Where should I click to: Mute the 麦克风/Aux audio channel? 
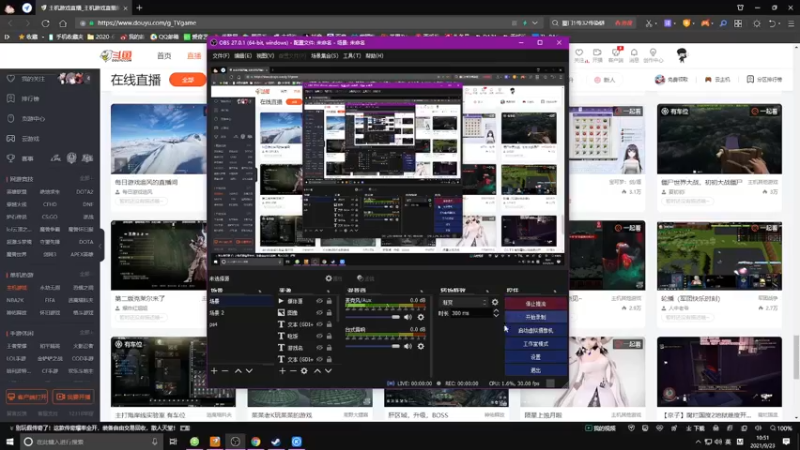click(x=408, y=317)
